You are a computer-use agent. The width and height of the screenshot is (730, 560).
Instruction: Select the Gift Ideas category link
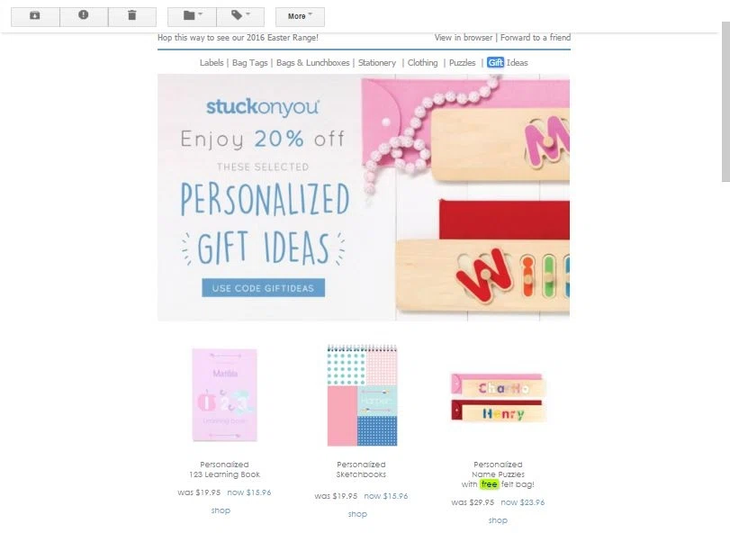coord(508,63)
